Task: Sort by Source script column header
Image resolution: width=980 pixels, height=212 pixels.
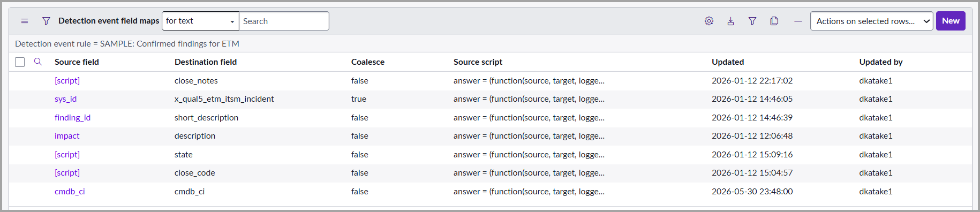Action: tap(478, 62)
